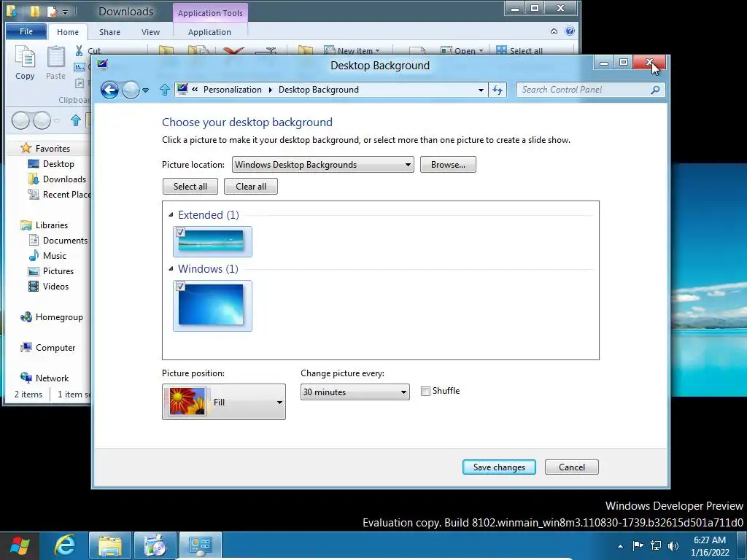Image resolution: width=747 pixels, height=560 pixels.
Task: Click the forward arrow in Desktop Background window
Action: [x=131, y=90]
